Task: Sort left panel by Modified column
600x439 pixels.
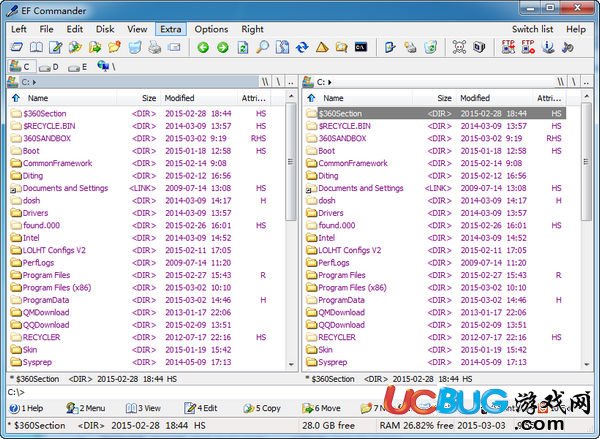Action: point(198,98)
